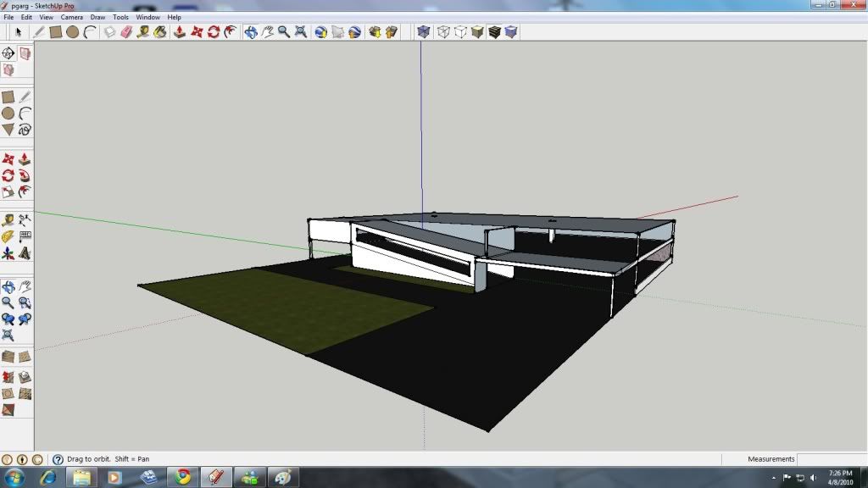Switch to Monochrome face style

(511, 32)
